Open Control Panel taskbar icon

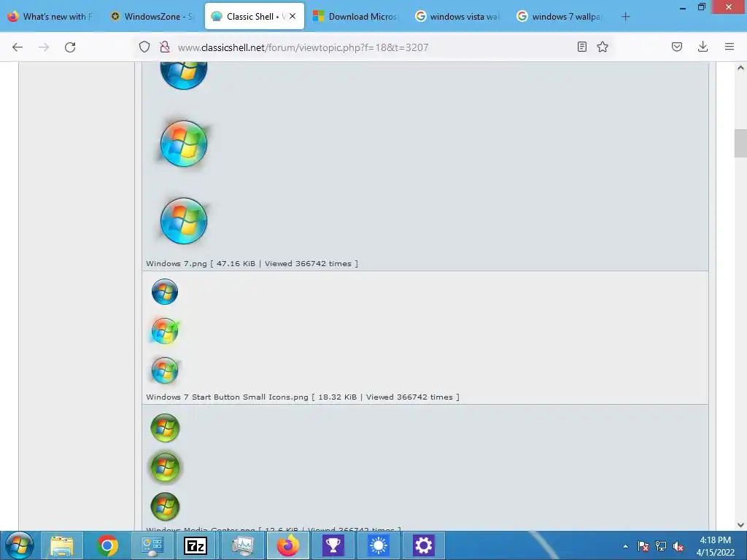[x=152, y=545]
